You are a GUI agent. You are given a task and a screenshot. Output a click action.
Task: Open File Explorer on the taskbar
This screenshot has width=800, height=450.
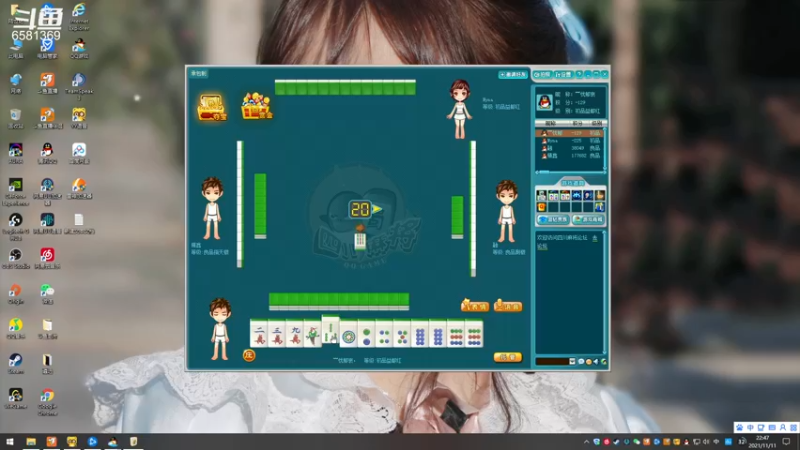coord(31,441)
